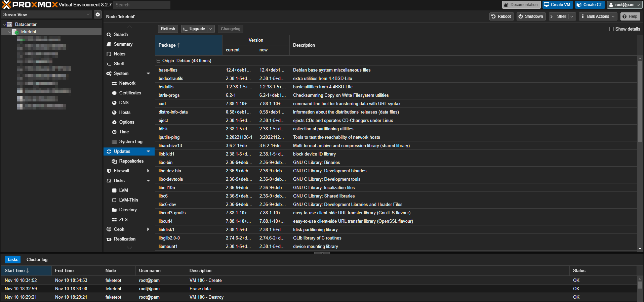
Task: Click the Create VM button
Action: click(x=557, y=5)
